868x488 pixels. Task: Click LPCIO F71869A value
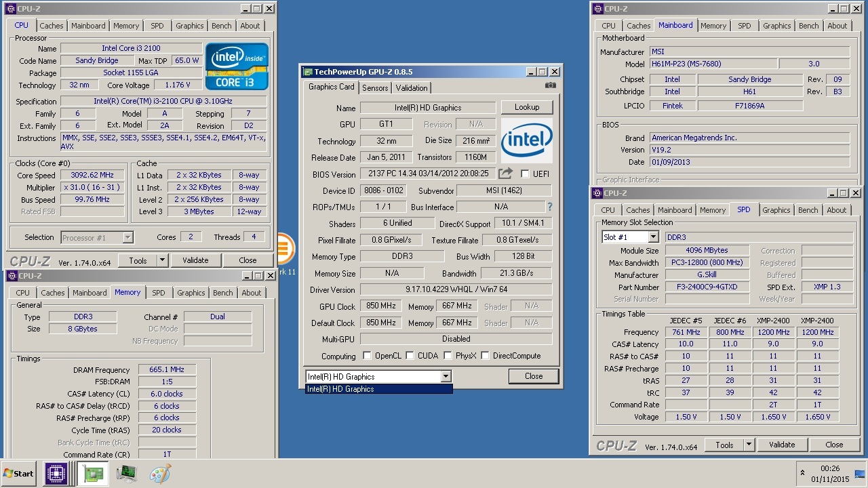(750, 106)
